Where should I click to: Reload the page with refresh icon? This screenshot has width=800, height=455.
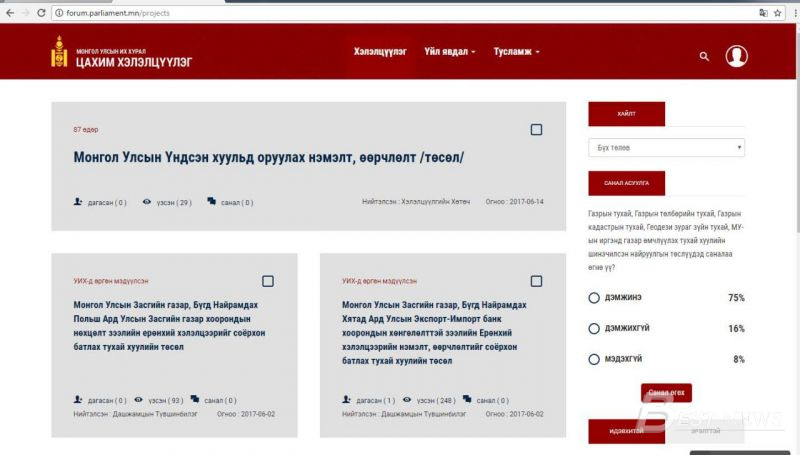click(41, 13)
